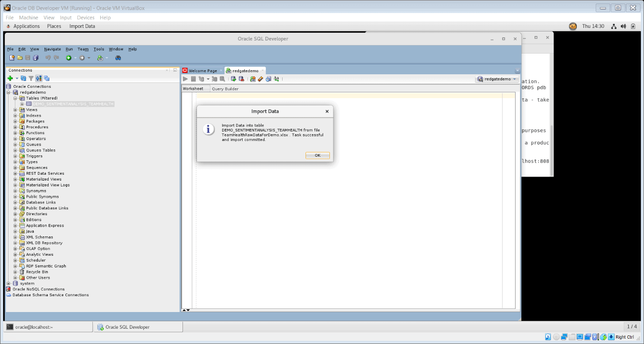Screen dimensions: 644x344
Task: Click the VirtualBox hard disk activity icon
Action: (x=548, y=337)
